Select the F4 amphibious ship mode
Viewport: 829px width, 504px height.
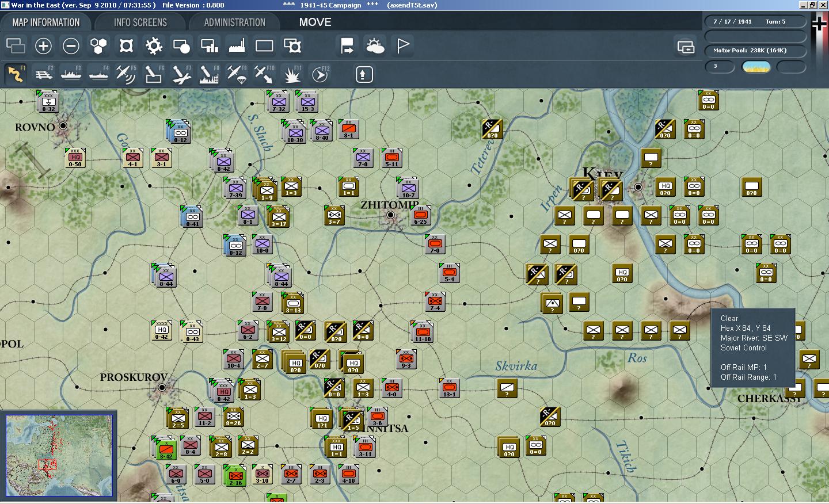[98, 74]
